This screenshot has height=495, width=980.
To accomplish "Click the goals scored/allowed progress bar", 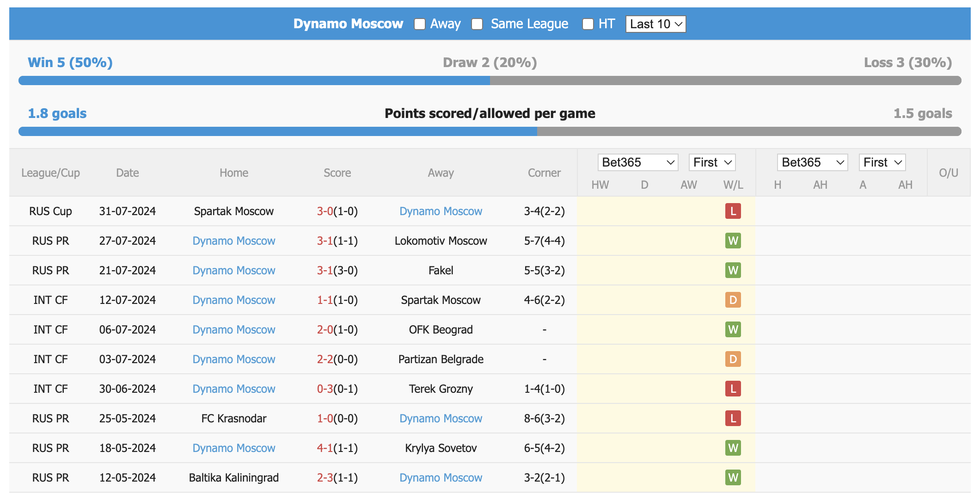I will click(x=490, y=131).
